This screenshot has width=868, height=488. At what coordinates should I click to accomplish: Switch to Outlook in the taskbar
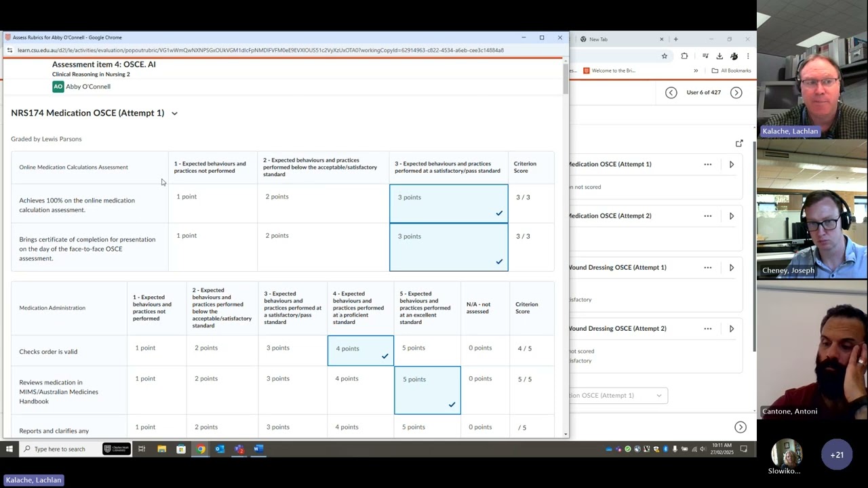click(220, 449)
